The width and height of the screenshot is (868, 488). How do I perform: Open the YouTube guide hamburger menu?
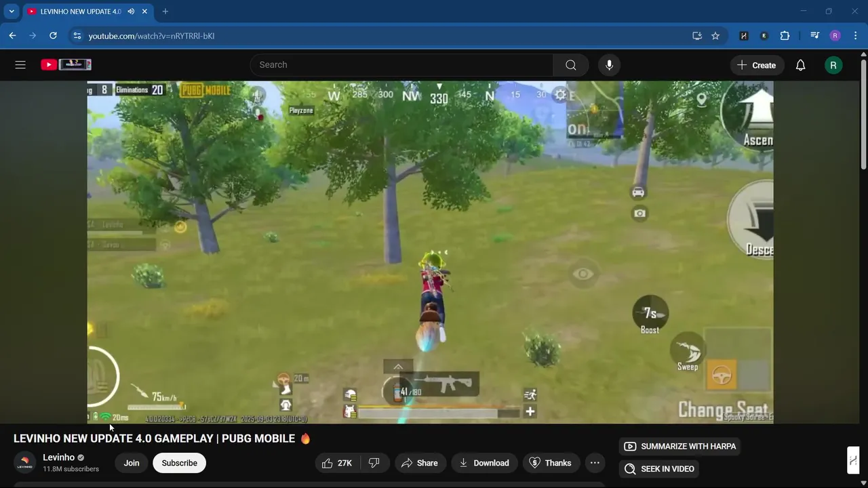pos(20,65)
